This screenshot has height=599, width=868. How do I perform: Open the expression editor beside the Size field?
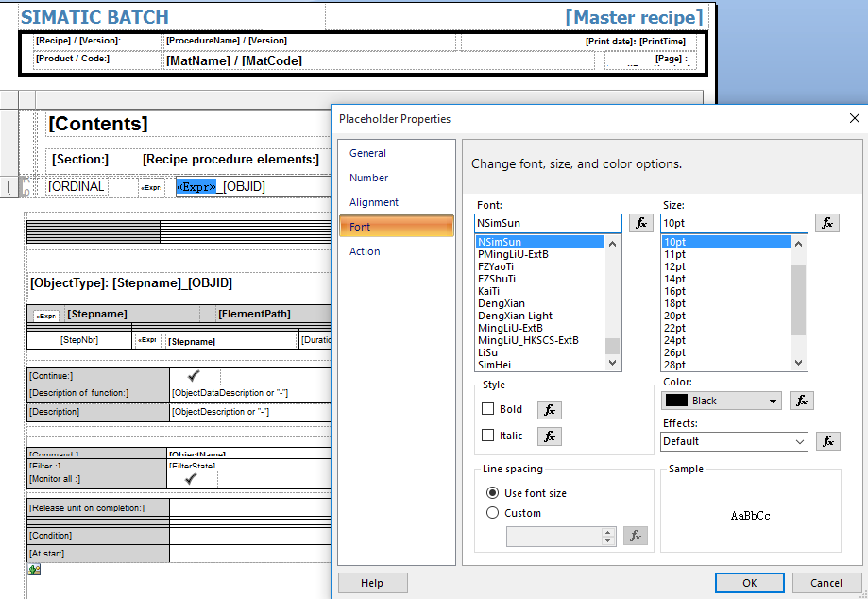[x=827, y=223]
